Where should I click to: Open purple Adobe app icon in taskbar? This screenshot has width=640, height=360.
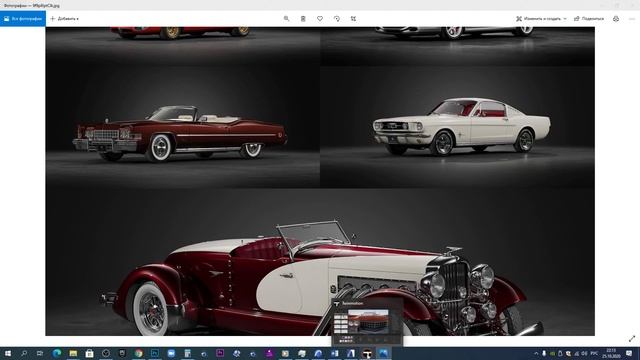220,353
